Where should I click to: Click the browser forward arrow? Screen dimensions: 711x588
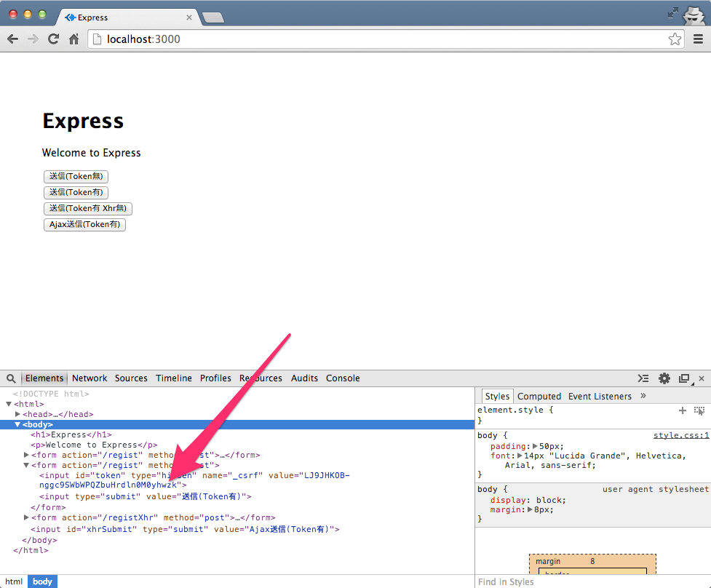(33, 39)
